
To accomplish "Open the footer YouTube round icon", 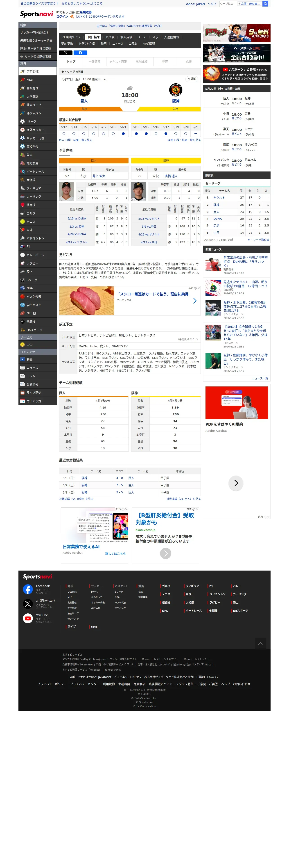I will click(x=28, y=618).
